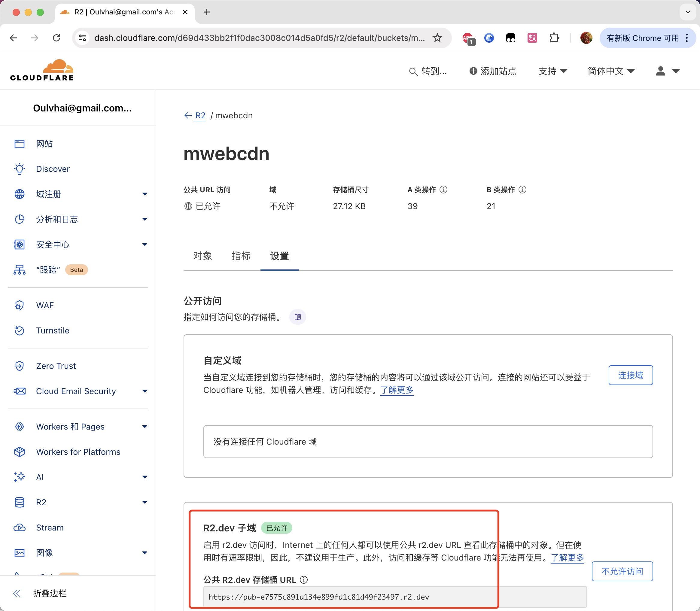The height and width of the screenshot is (611, 700).
Task: Switch to the 对象 tab
Action: (x=202, y=256)
